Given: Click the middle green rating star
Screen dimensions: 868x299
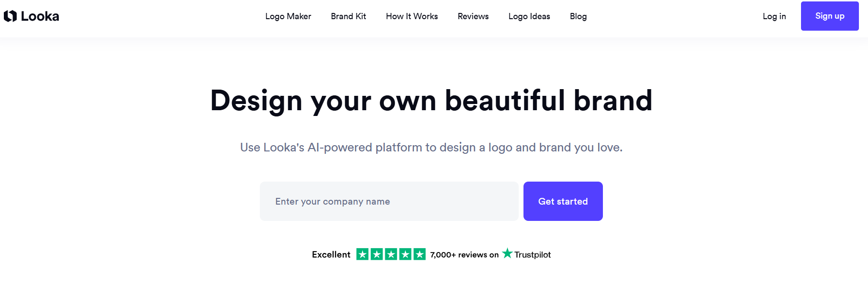Looking at the screenshot, I should tap(391, 254).
